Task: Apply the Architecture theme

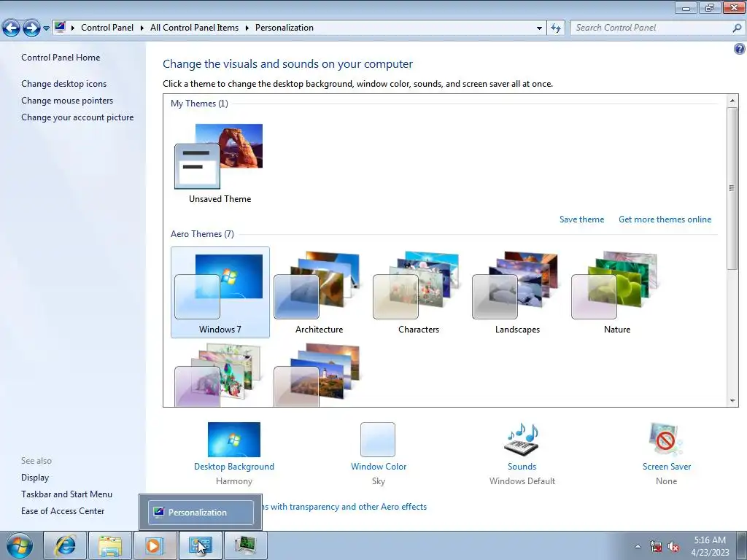Action: (320, 292)
